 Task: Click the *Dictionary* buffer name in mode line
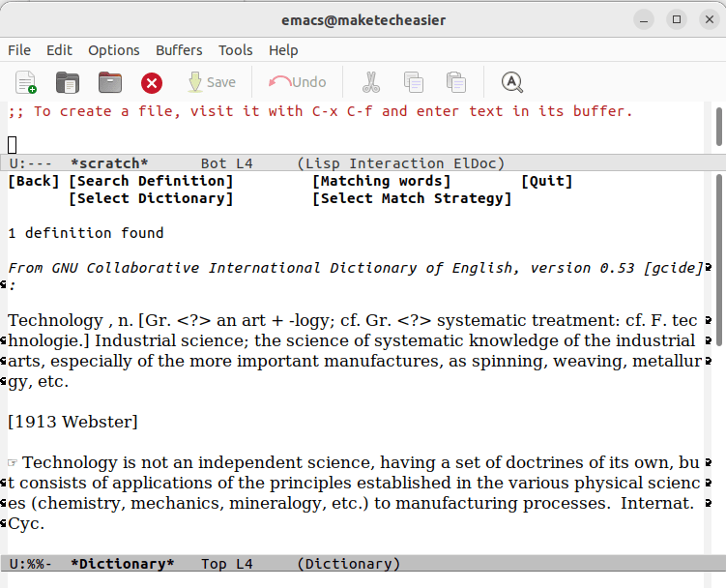coord(122,564)
